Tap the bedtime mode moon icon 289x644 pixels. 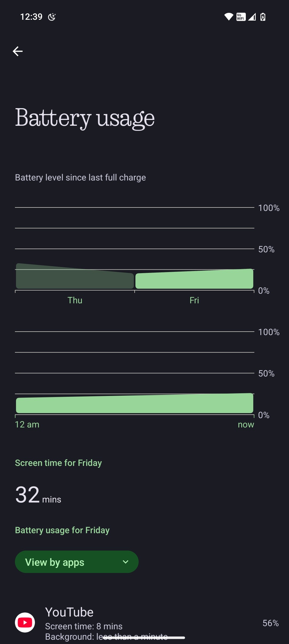(x=52, y=17)
